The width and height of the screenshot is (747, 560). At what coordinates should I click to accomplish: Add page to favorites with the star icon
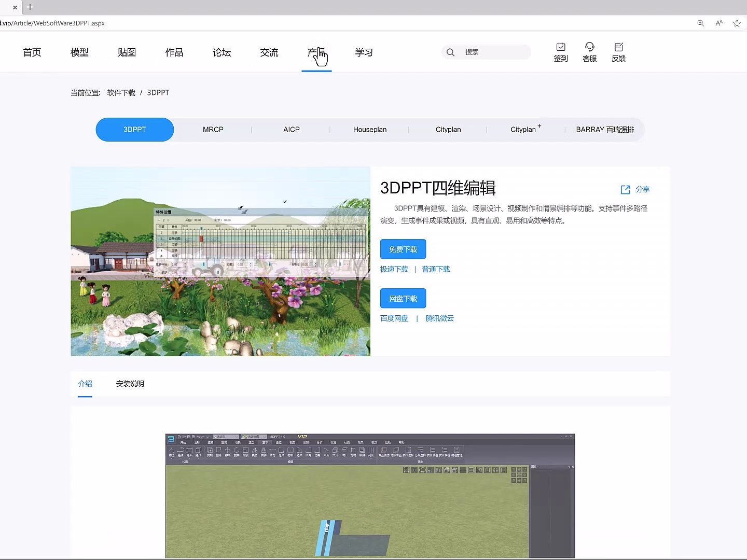click(x=737, y=23)
